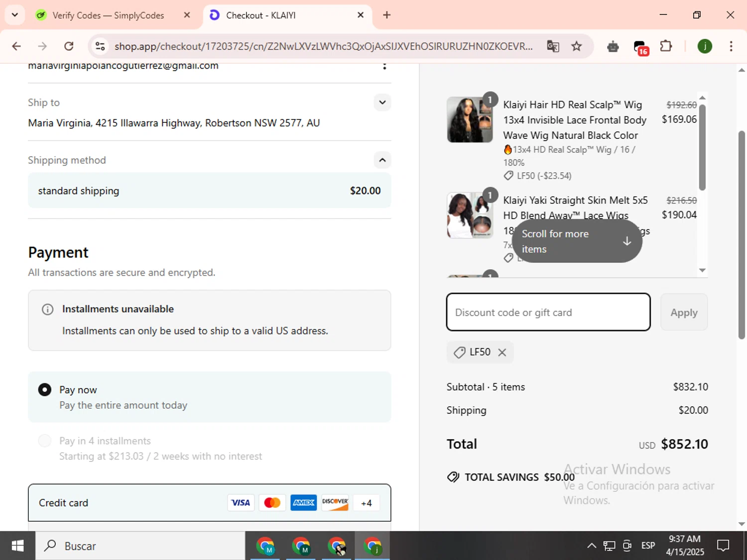Show the +4 more card types
The height and width of the screenshot is (560, 747).
coord(367,503)
